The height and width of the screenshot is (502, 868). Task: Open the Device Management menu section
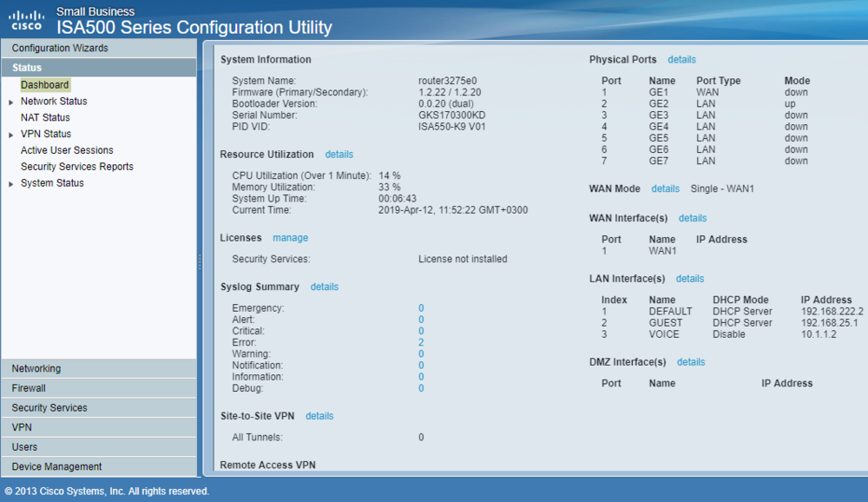click(56, 466)
